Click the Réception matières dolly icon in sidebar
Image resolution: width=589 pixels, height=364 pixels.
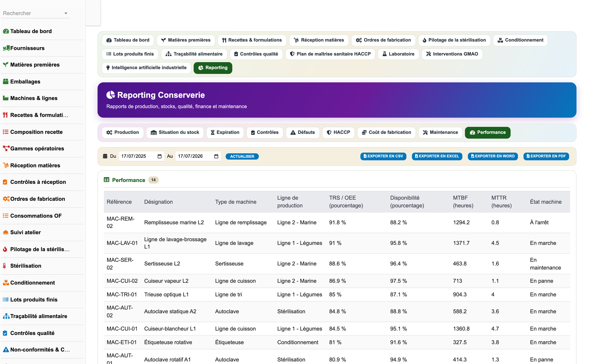pyautogui.click(x=6, y=165)
